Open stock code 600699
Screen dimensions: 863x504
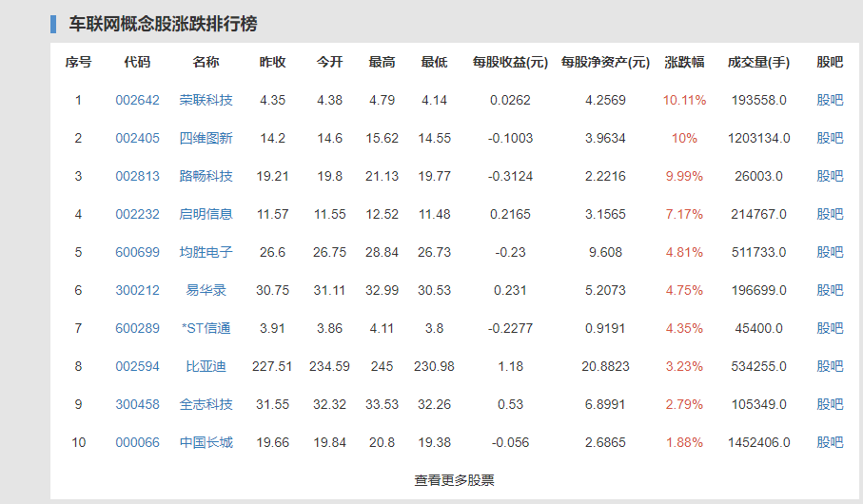click(137, 252)
